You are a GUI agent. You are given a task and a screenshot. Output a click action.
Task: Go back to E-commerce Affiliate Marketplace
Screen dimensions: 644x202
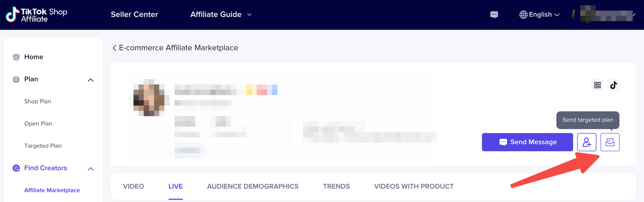point(175,48)
